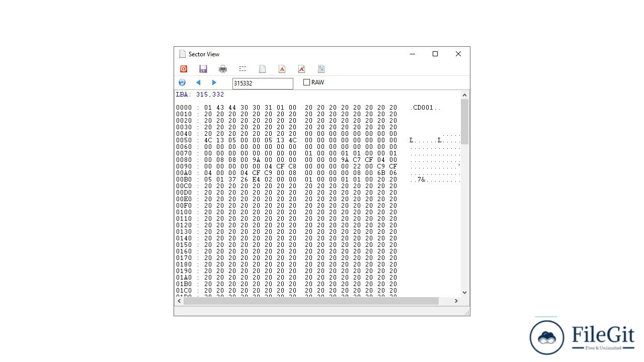Click the offset 00B0 row label
The height and width of the screenshot is (362, 644).
coord(184,179)
